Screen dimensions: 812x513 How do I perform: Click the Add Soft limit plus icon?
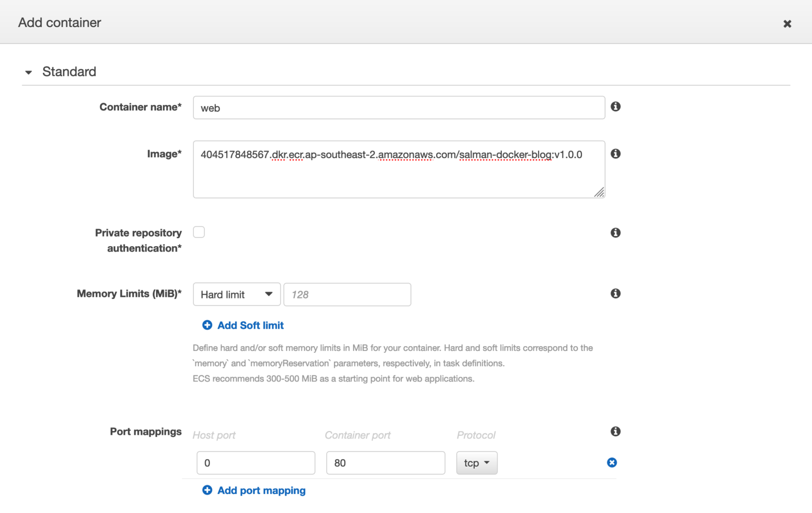tap(207, 325)
